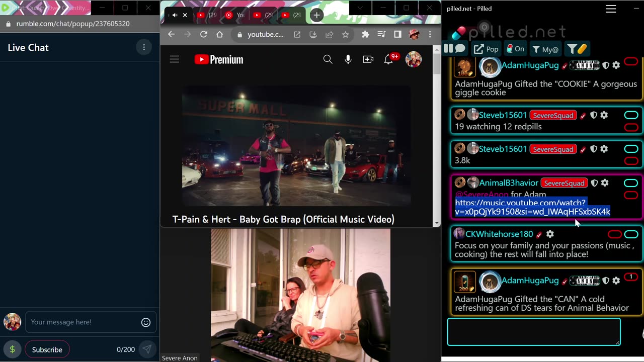Open YouTube account avatar menu
Viewport: 644px width, 362px height.
tap(414, 59)
